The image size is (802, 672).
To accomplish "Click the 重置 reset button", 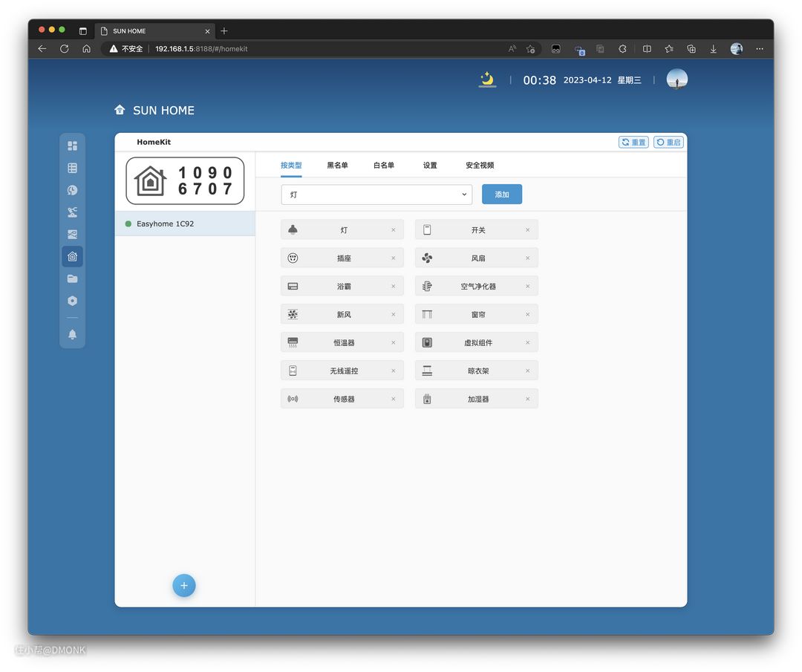I will click(633, 142).
